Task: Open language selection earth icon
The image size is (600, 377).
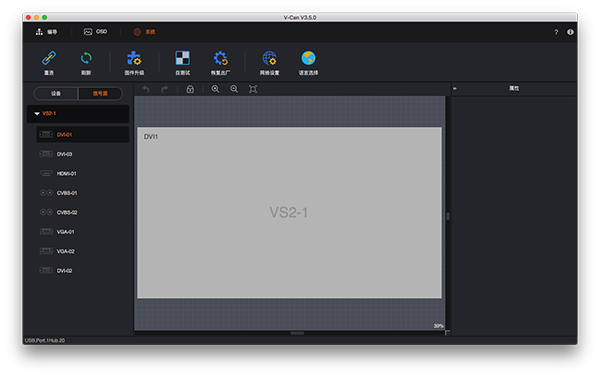Action: pos(308,58)
